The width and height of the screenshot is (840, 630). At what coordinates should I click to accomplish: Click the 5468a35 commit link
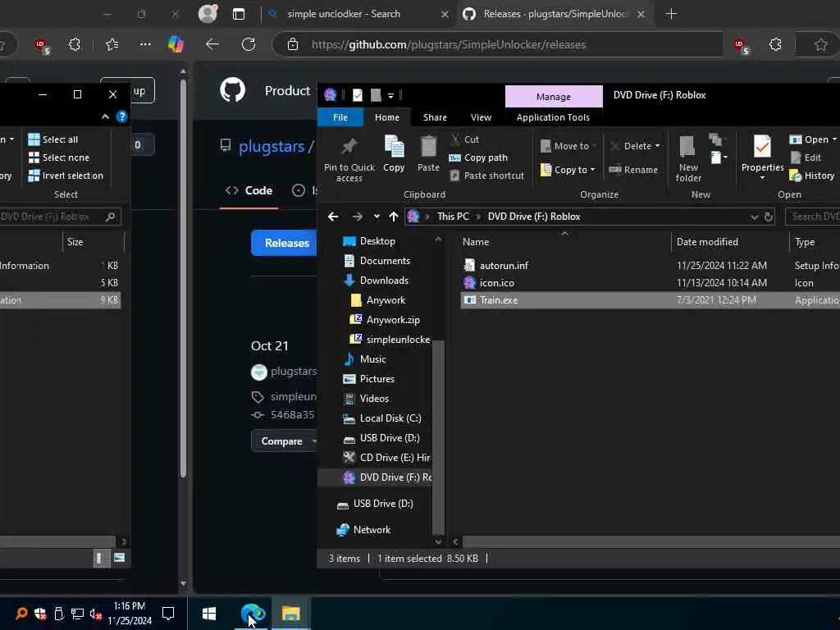click(x=293, y=414)
